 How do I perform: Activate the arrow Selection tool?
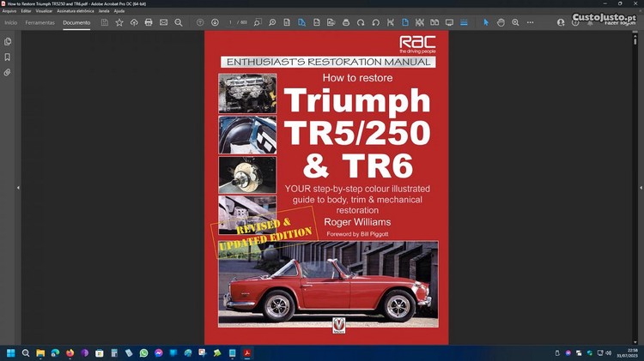point(486,22)
